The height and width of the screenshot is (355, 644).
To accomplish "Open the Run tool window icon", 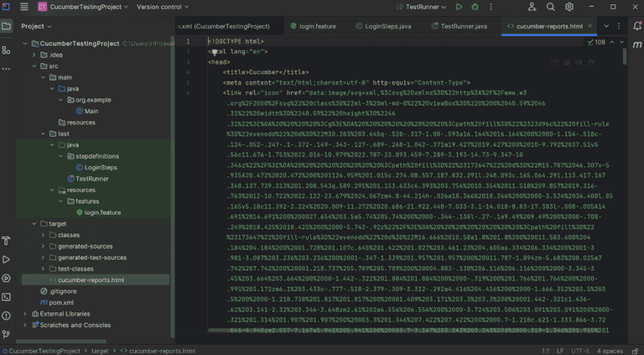I will [6, 259].
